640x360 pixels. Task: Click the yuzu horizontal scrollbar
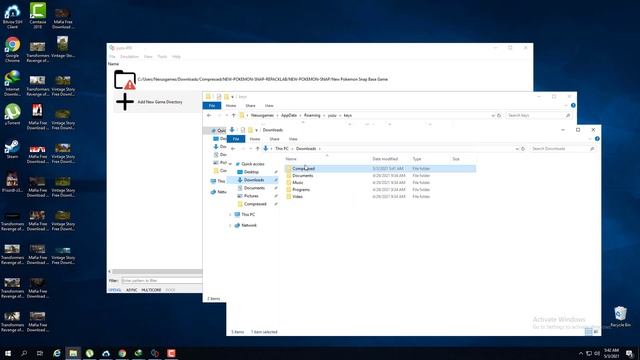[x=157, y=271]
